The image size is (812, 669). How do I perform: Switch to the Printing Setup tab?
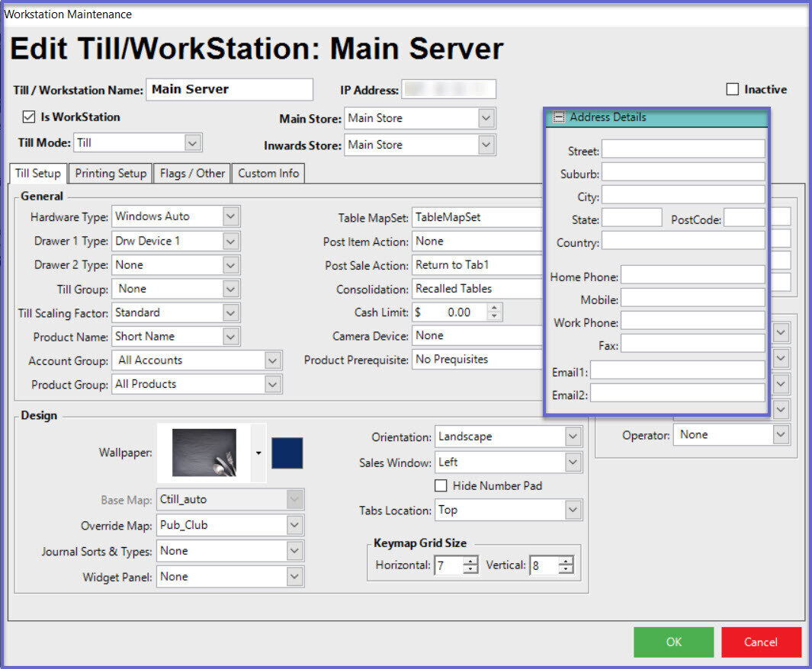tap(111, 174)
